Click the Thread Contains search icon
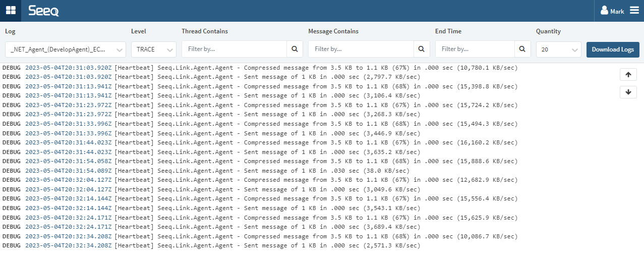 coord(295,49)
